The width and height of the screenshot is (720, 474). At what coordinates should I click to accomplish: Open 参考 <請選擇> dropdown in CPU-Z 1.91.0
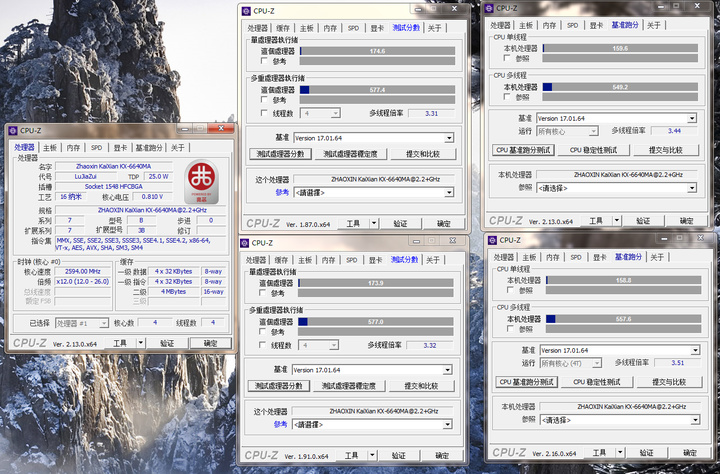pos(372,425)
